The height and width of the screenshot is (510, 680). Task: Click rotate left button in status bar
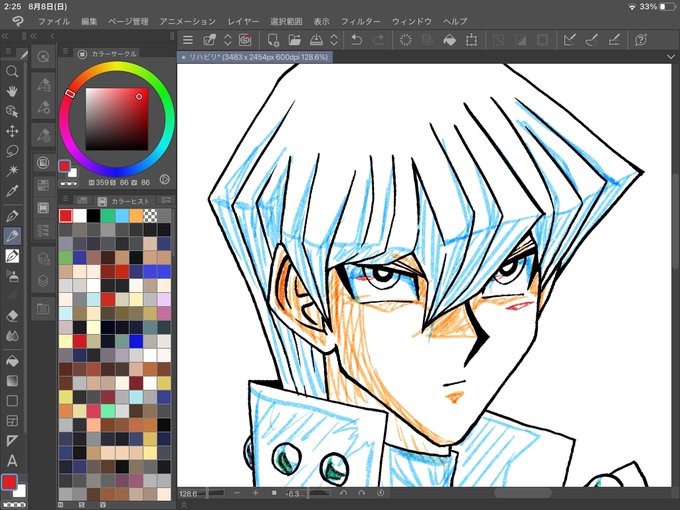(343, 493)
